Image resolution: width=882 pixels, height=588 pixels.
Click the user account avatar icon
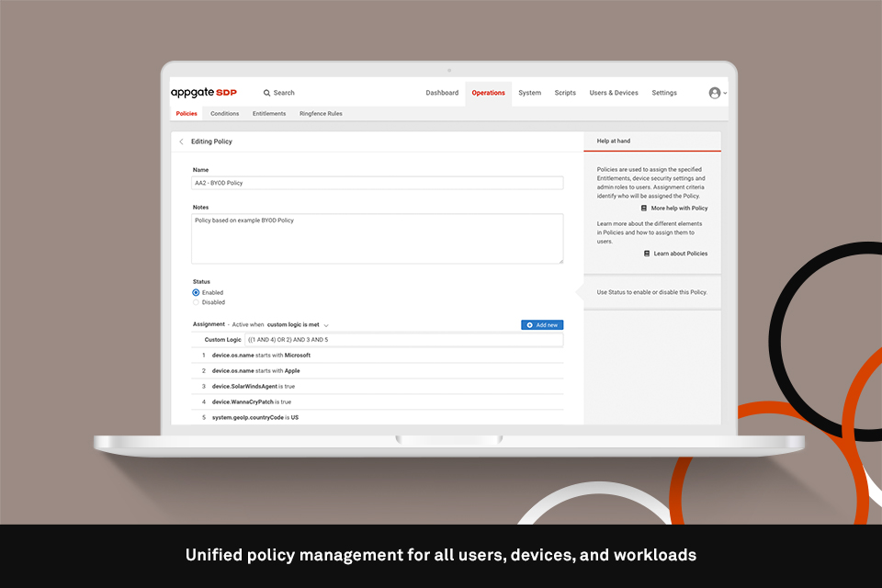coord(714,93)
